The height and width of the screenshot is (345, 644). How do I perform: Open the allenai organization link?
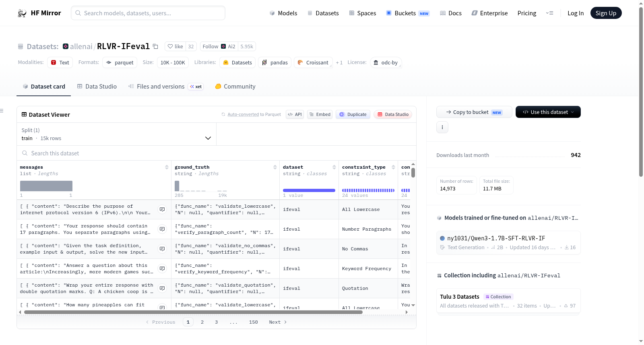(x=81, y=47)
